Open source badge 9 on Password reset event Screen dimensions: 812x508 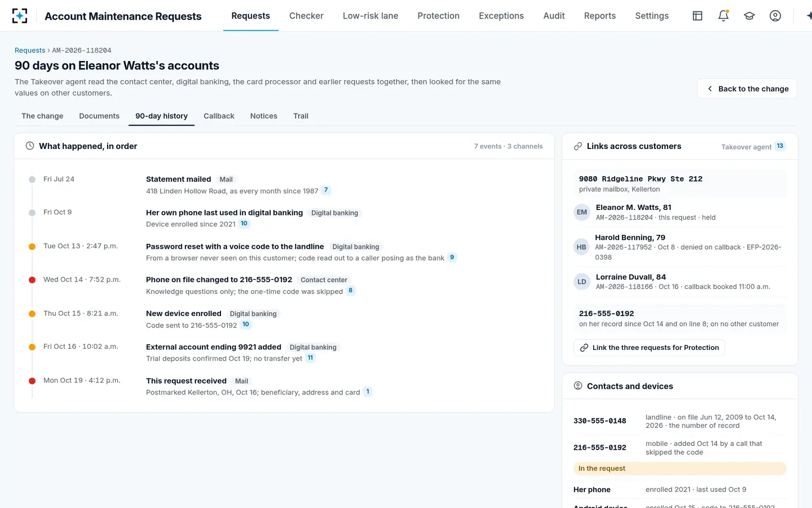click(452, 257)
